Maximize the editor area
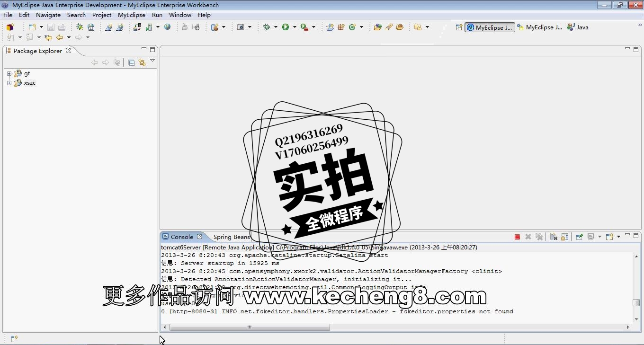The height and width of the screenshot is (345, 644). tap(636, 49)
